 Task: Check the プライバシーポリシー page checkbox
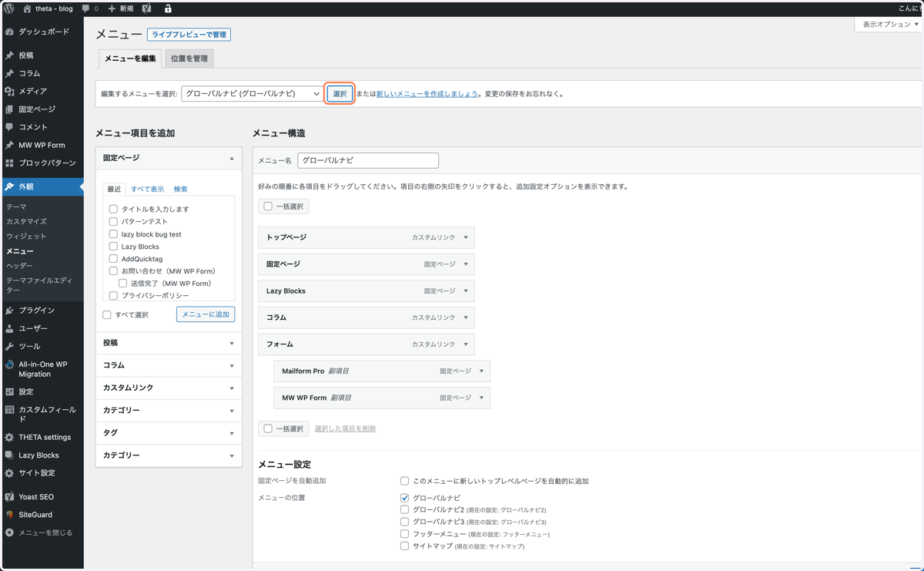113,295
